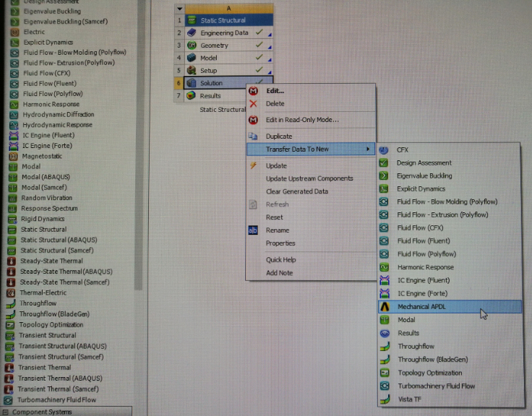The height and width of the screenshot is (416, 532).
Task: Click the Harmonic Response submenu icon
Action: (384, 267)
